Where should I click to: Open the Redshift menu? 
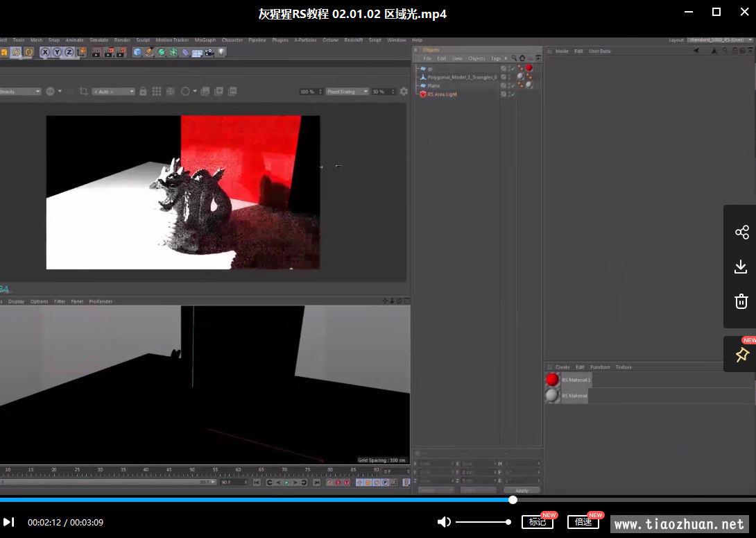pyautogui.click(x=354, y=40)
